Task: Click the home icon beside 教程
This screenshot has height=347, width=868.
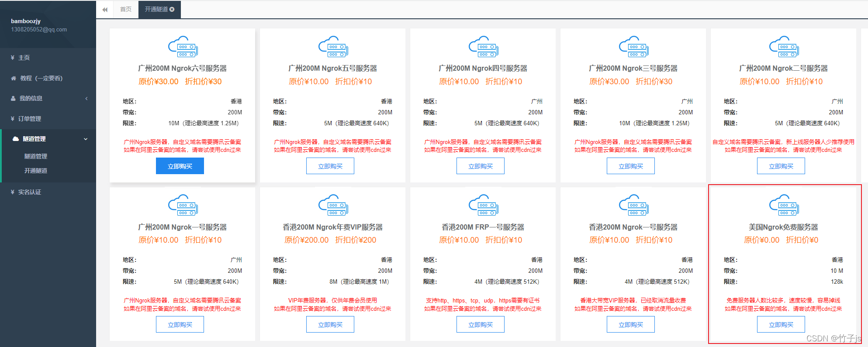Action: point(14,78)
